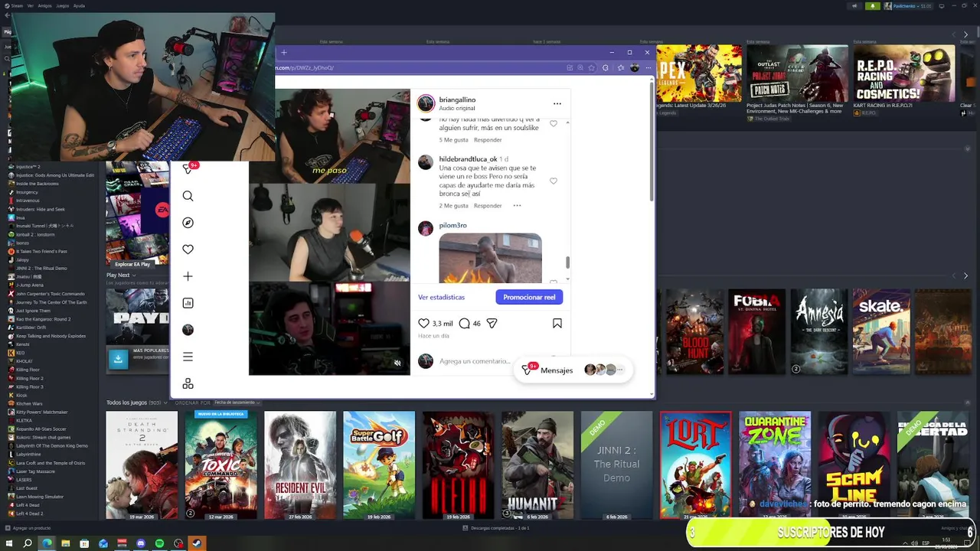
Task: Open a new browser tab with the plus
Action: pyautogui.click(x=283, y=52)
